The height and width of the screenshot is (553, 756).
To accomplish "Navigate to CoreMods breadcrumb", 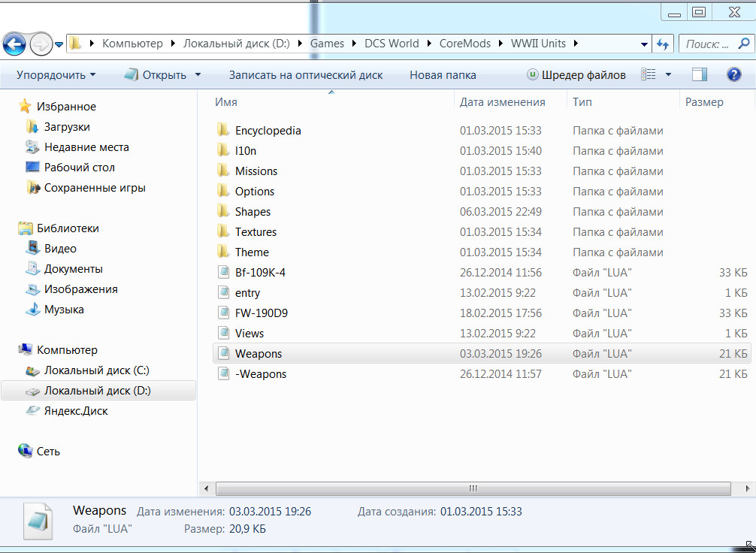I will pyautogui.click(x=464, y=44).
